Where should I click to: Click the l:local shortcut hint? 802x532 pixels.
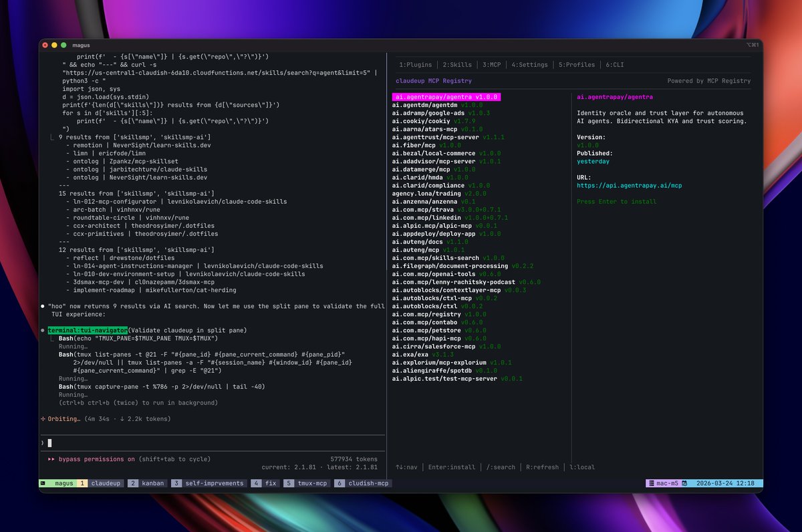581,467
